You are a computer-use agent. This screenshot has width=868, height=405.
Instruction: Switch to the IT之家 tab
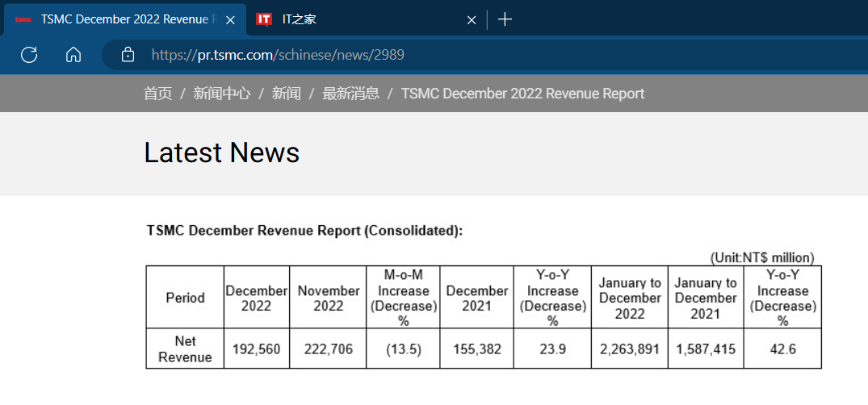click(x=355, y=19)
